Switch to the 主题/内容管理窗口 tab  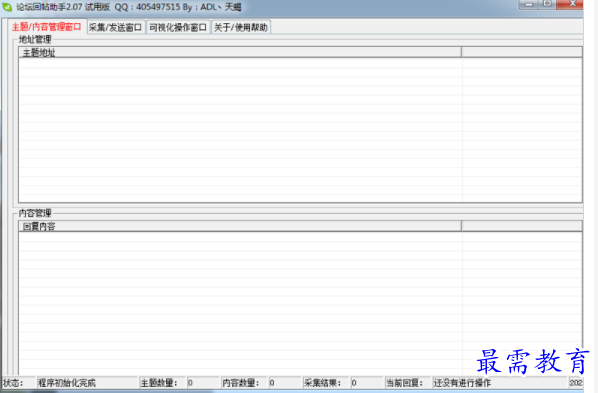[47, 27]
